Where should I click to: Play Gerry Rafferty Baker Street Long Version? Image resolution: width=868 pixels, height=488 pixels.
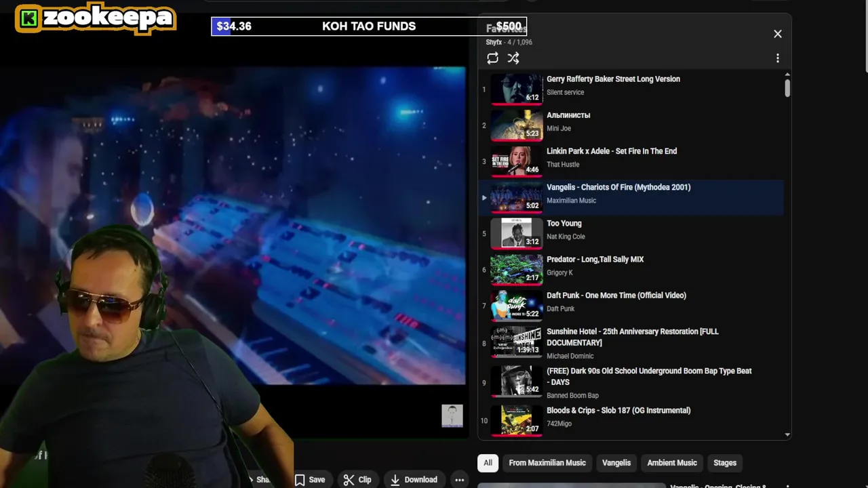pos(613,79)
